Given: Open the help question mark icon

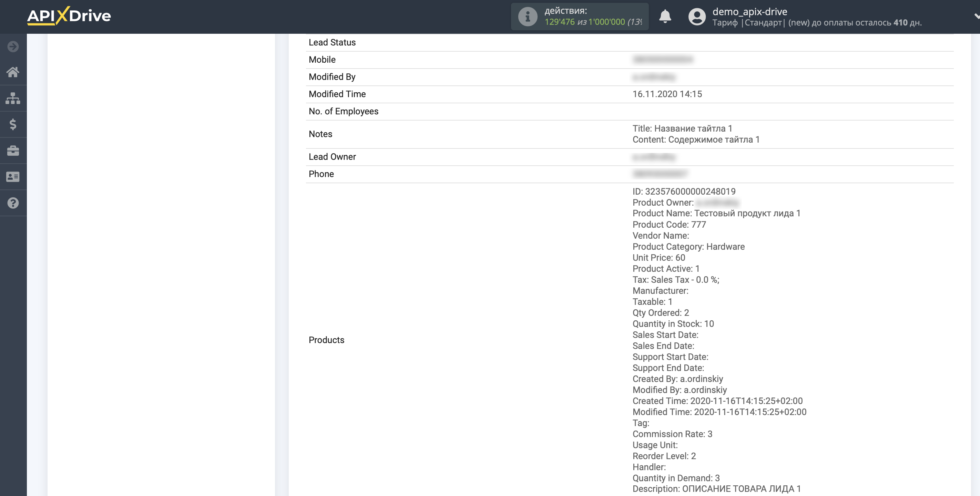Looking at the screenshot, I should pos(13,203).
